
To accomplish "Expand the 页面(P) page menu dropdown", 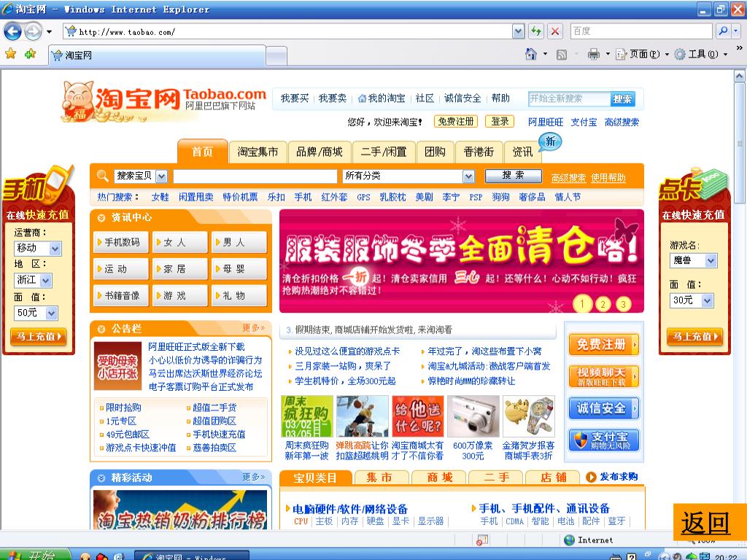I will (x=667, y=54).
